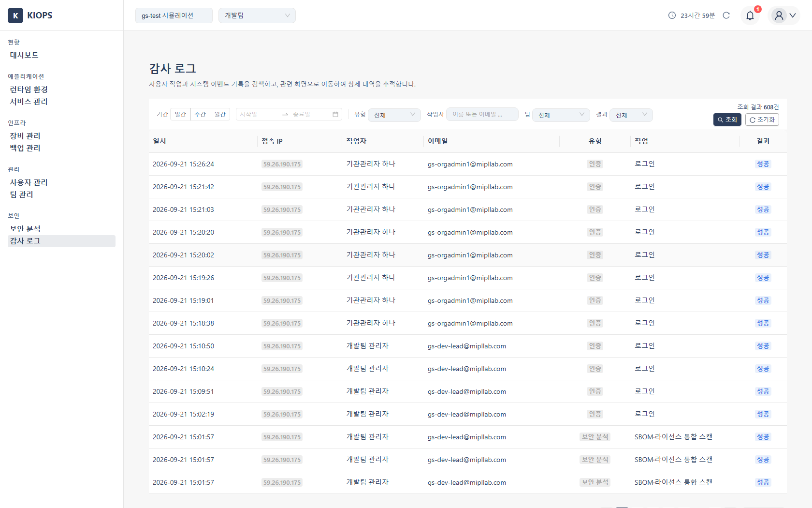Focus the 시작일 start date field
This screenshot has height=508, width=812.
click(259, 114)
